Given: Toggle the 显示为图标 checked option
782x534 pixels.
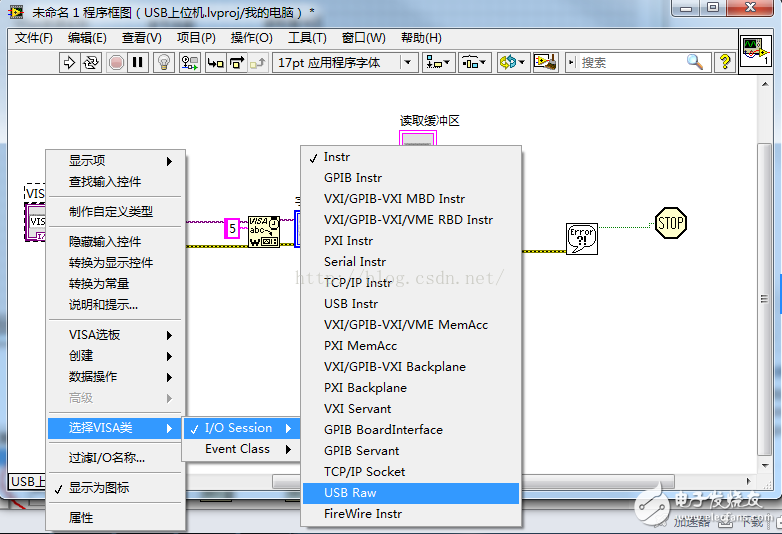Looking at the screenshot, I should coord(98,487).
